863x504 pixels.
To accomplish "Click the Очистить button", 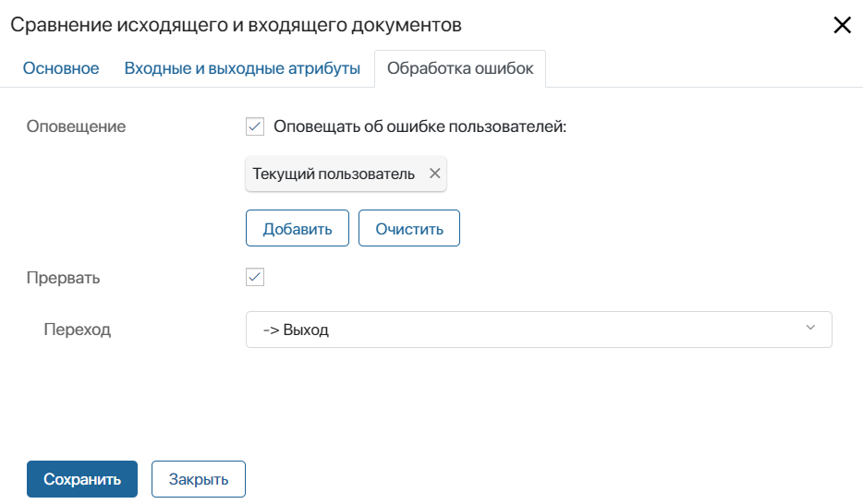I will coord(409,228).
